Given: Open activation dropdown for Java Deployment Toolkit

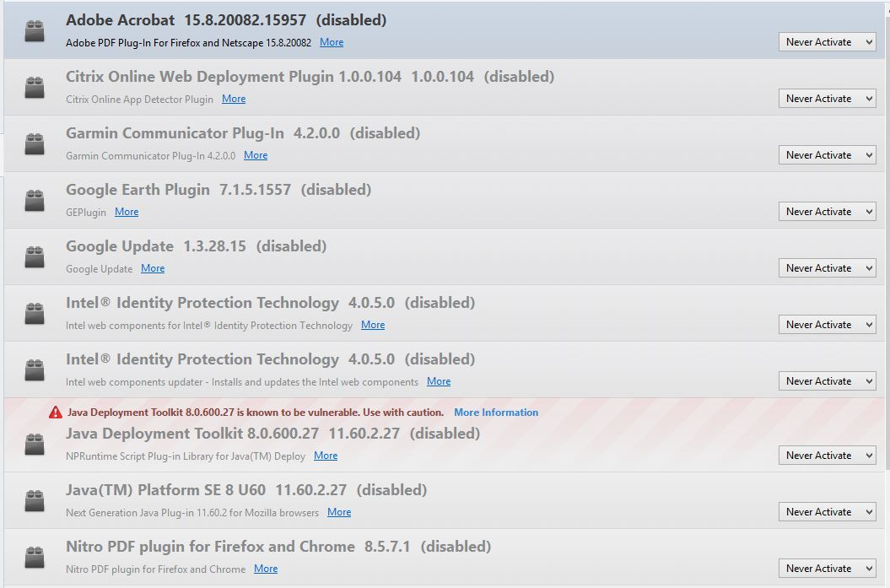Looking at the screenshot, I should pyautogui.click(x=827, y=456).
